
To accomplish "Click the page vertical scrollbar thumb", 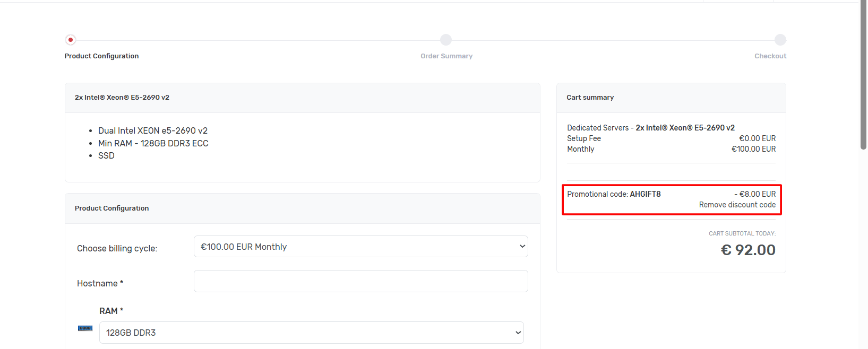I will (x=864, y=74).
